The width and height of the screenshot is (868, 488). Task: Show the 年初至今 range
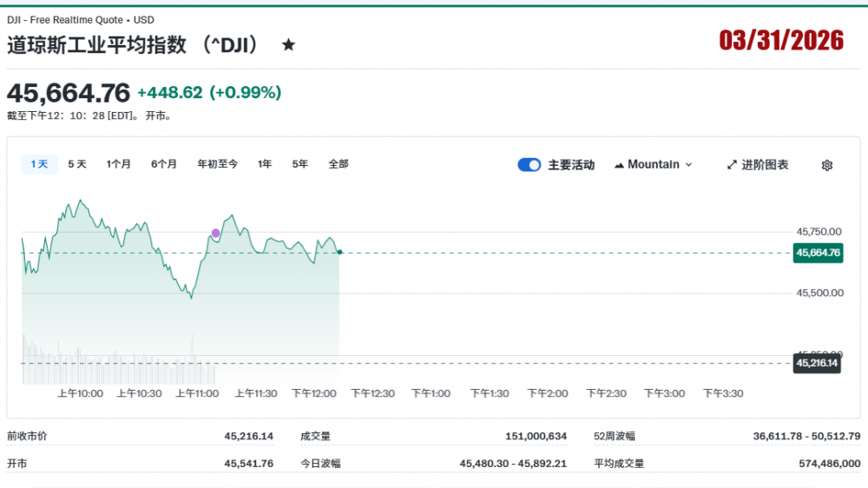point(217,164)
